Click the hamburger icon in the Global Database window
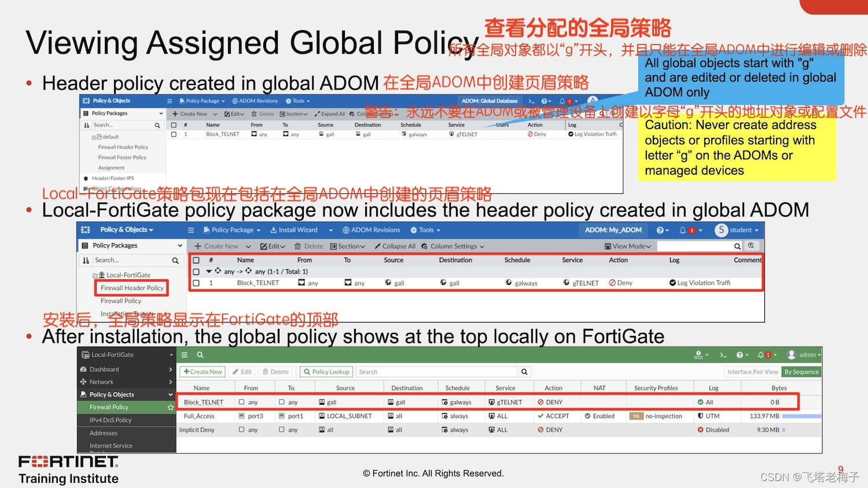 click(170, 101)
